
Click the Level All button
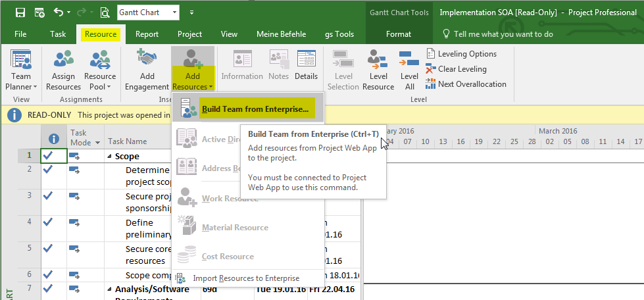pos(409,70)
